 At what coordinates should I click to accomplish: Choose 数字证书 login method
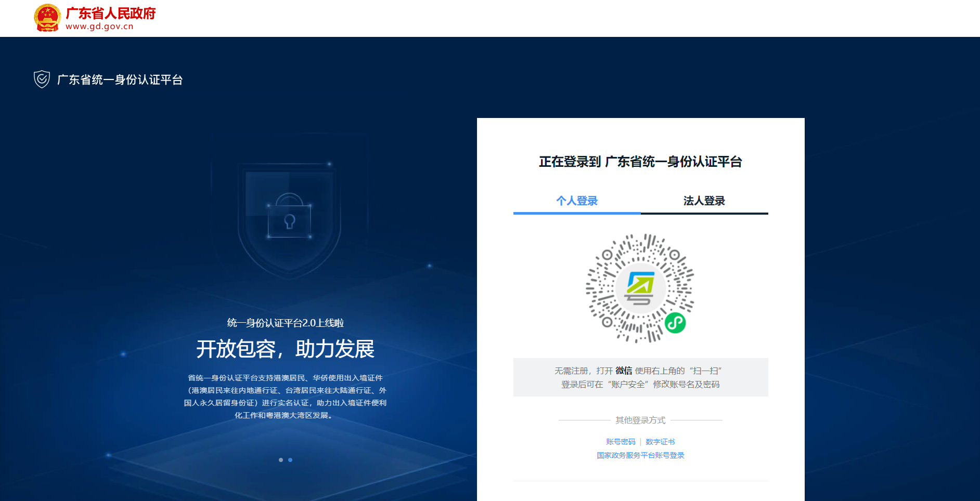660,442
